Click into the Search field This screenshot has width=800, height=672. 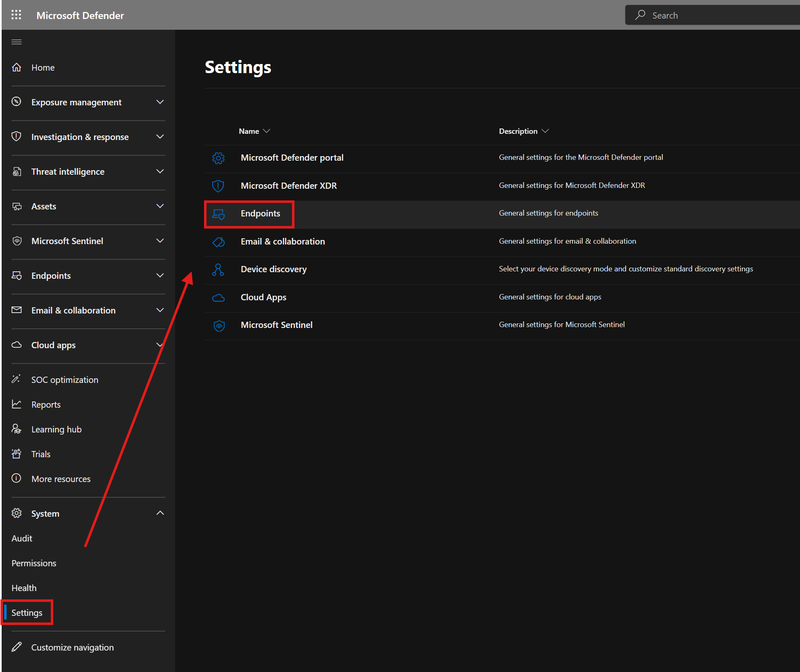(x=712, y=15)
